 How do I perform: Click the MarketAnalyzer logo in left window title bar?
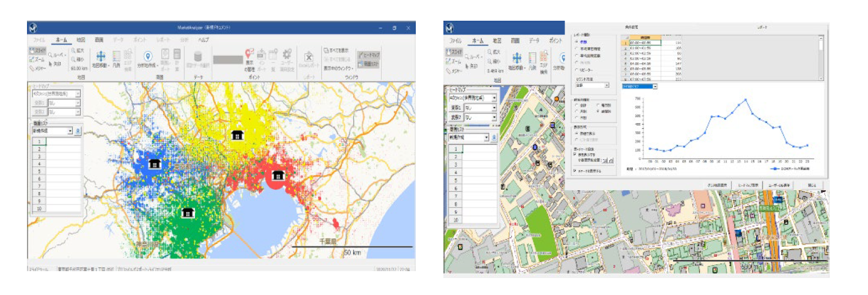point(33,28)
